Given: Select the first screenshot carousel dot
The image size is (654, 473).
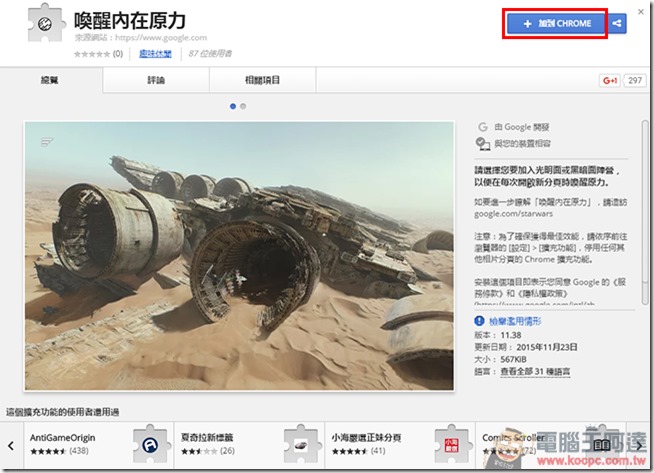Looking at the screenshot, I should pyautogui.click(x=233, y=106).
